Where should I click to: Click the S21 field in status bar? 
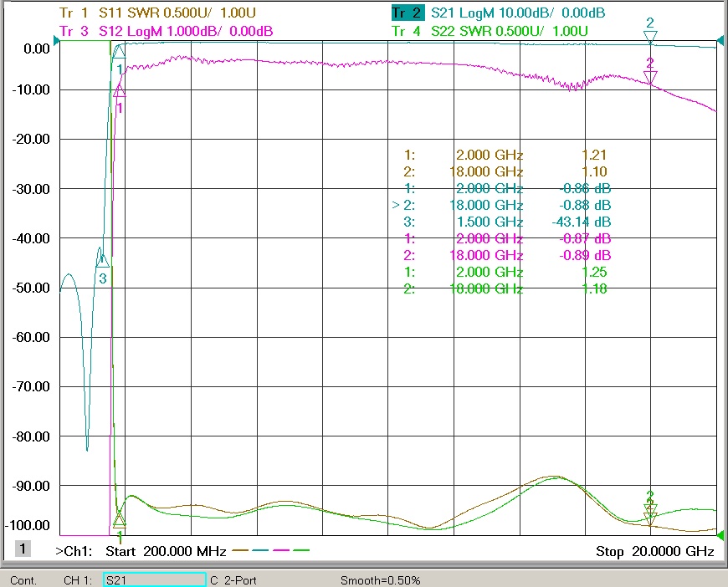(x=154, y=579)
